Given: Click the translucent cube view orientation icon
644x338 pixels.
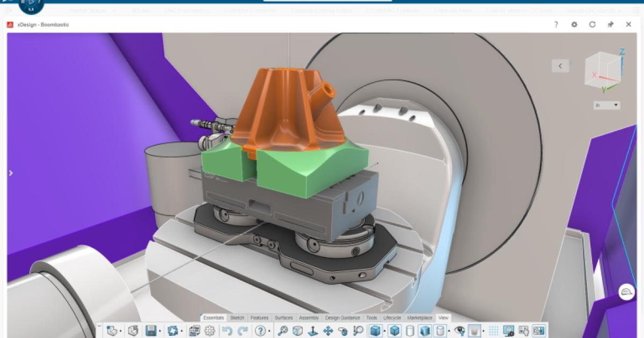Looking at the screenshot, I should 298,331.
